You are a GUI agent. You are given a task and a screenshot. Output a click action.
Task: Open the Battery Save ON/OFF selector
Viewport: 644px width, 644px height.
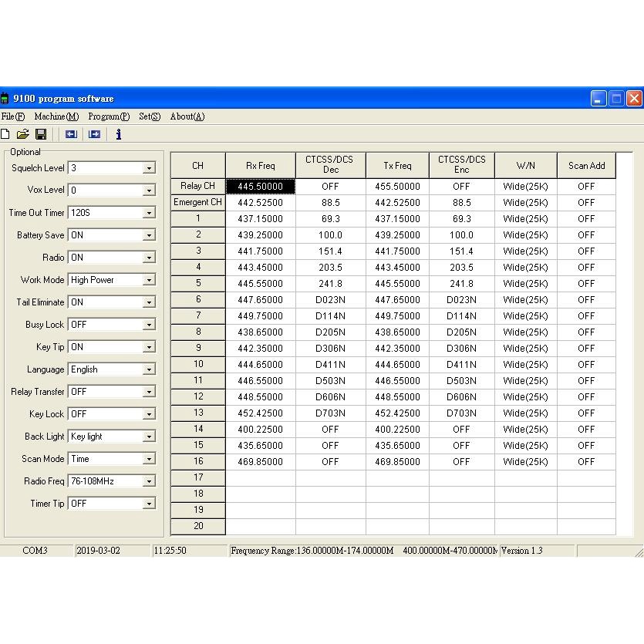(x=149, y=235)
